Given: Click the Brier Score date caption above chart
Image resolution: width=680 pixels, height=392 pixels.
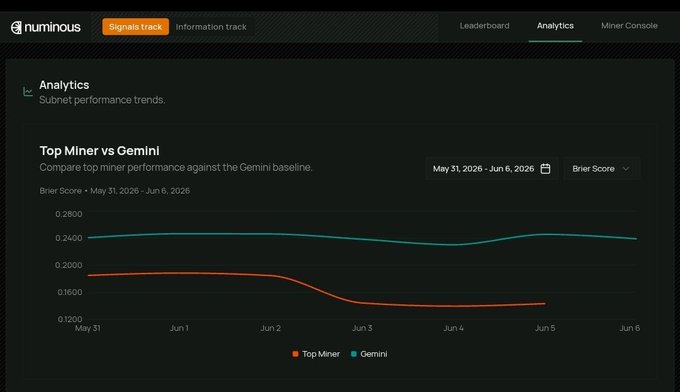Looking at the screenshot, I should (x=114, y=191).
